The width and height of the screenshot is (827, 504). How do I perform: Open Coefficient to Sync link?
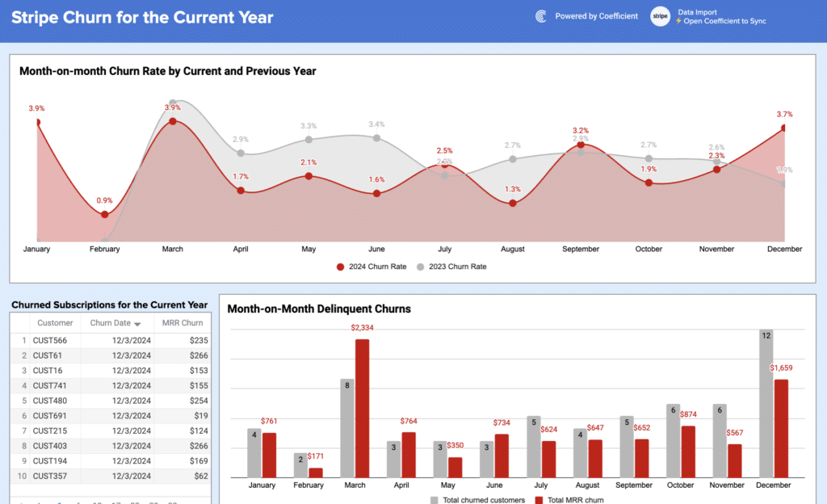pyautogui.click(x=724, y=21)
